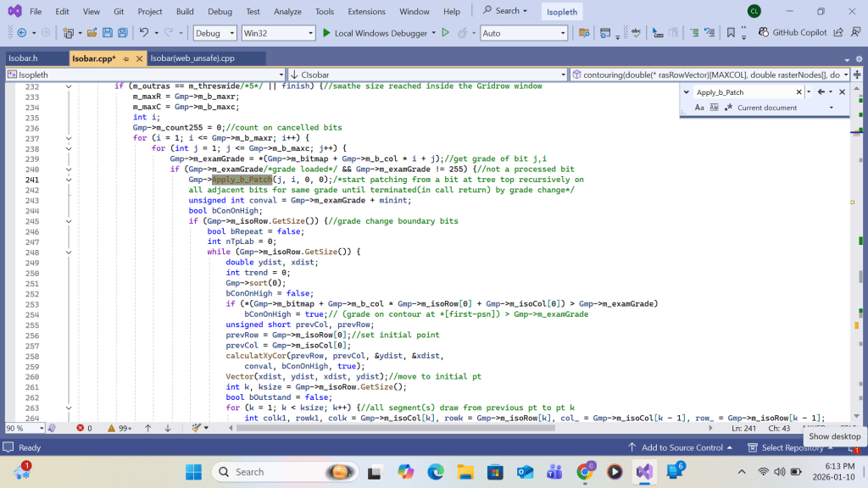Viewport: 868px width, 488px height.
Task: Open the Build menu
Action: point(185,12)
